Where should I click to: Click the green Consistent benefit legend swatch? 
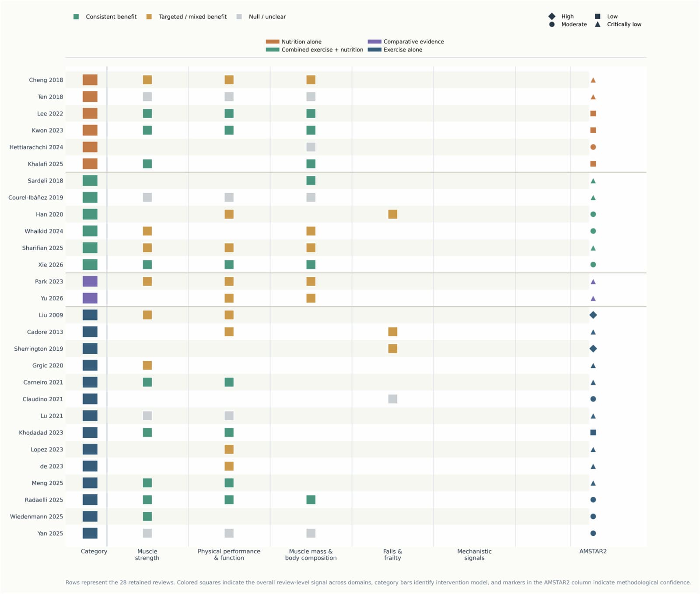(76, 17)
